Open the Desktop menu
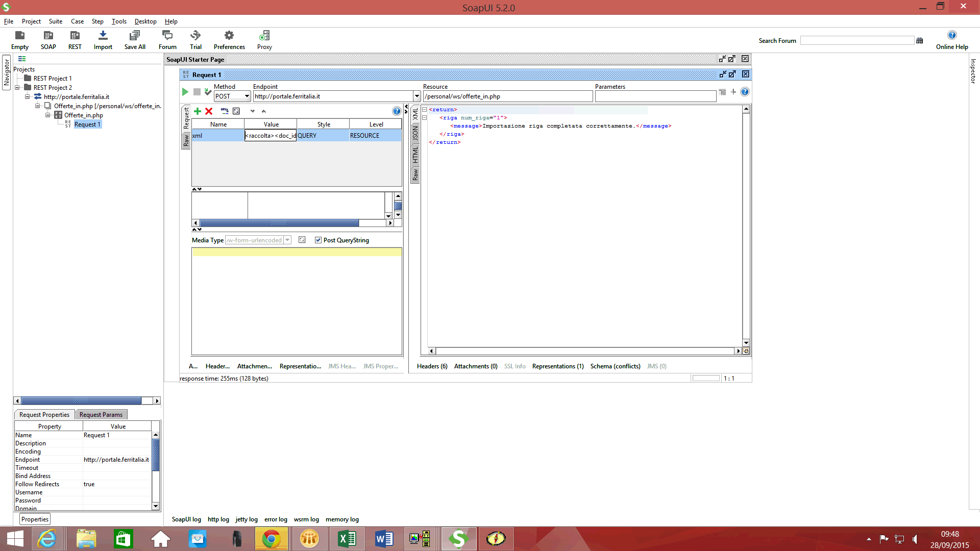Screen dimensions: 980x551 tap(145, 21)
